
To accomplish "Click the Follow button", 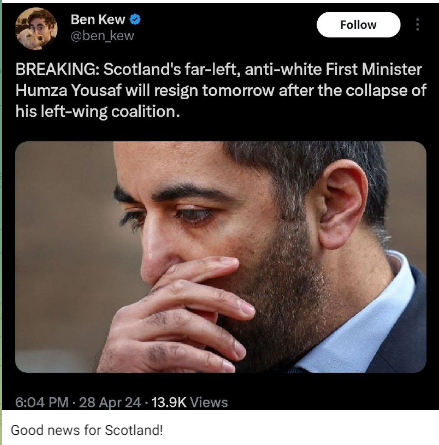I will click(x=358, y=25).
